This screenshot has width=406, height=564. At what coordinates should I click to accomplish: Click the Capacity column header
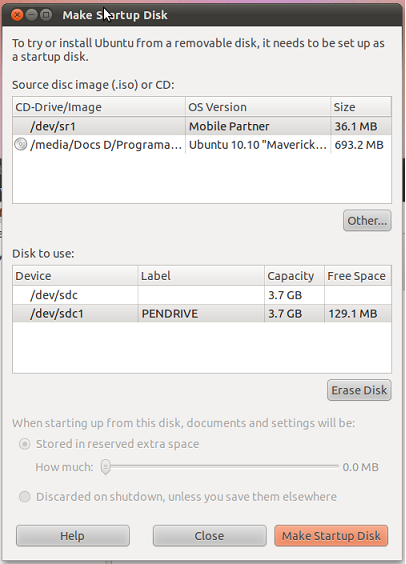click(x=294, y=276)
